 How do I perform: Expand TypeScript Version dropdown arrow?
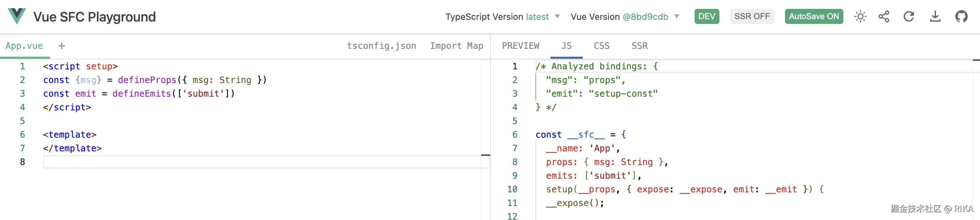pos(557,16)
